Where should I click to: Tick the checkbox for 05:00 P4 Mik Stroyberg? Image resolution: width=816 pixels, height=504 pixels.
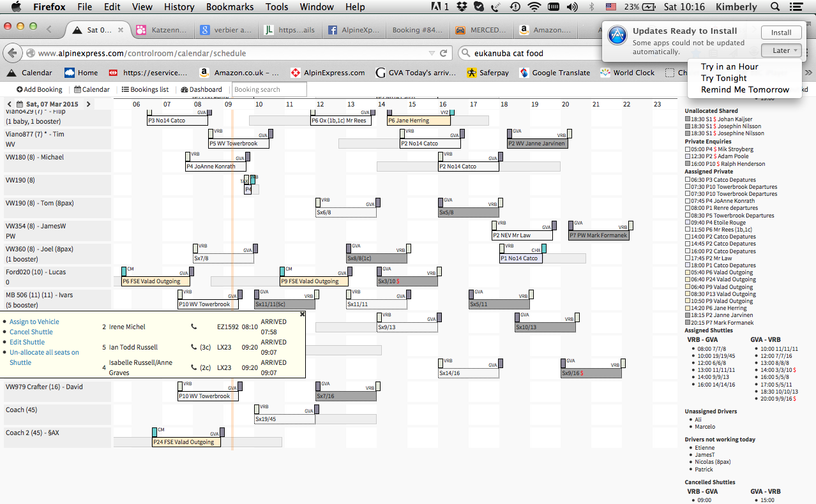pyautogui.click(x=688, y=149)
